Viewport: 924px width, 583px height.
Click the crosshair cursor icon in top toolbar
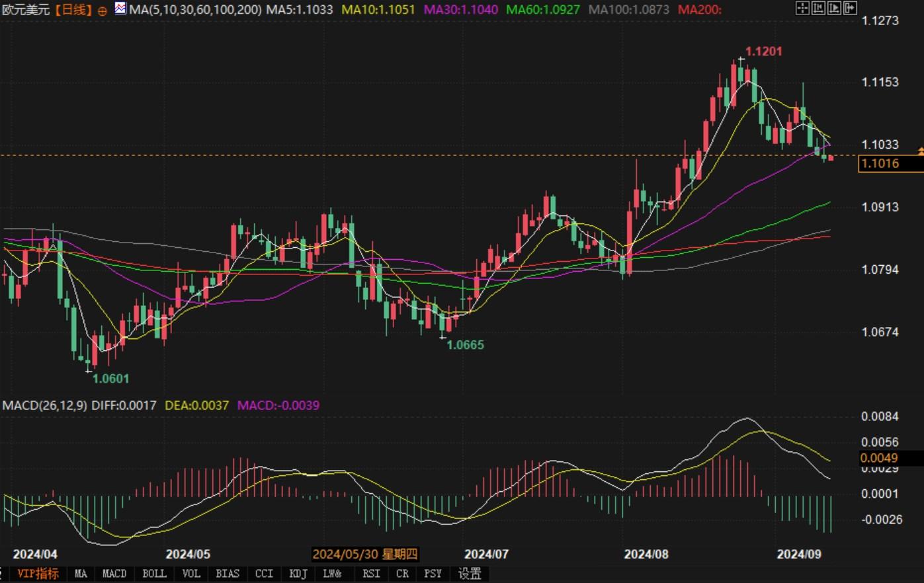click(802, 8)
